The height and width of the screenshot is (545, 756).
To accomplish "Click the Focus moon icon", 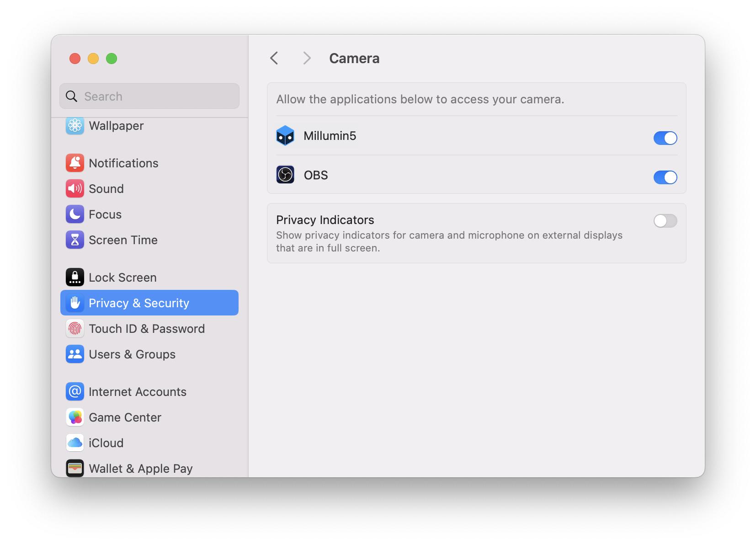I will pos(75,214).
